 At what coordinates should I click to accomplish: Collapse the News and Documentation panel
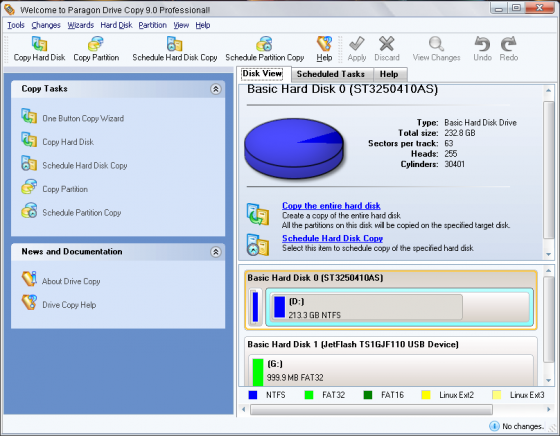(216, 252)
